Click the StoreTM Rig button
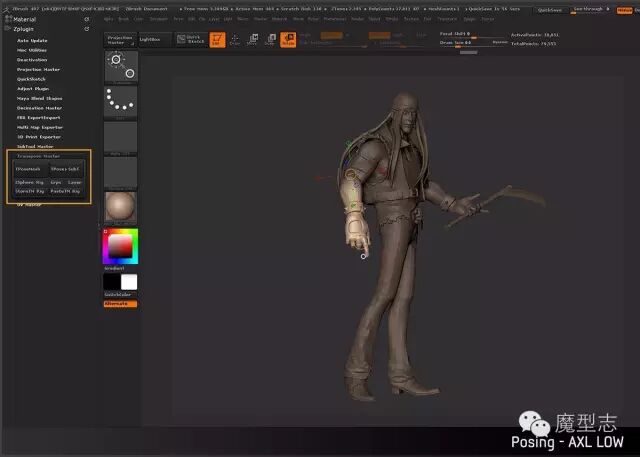The image size is (640, 457). pyautogui.click(x=30, y=191)
